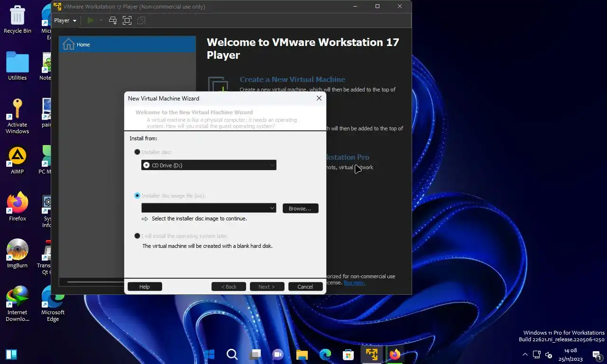This screenshot has width=607, height=364.
Task: Open dropdown arrow beside power-on button
Action: [x=101, y=20]
